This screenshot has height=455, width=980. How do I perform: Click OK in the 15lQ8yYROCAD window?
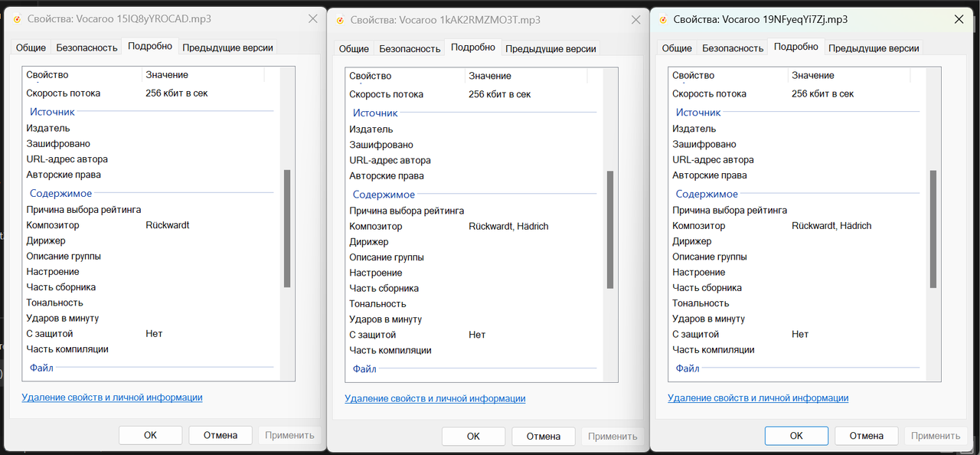click(151, 435)
